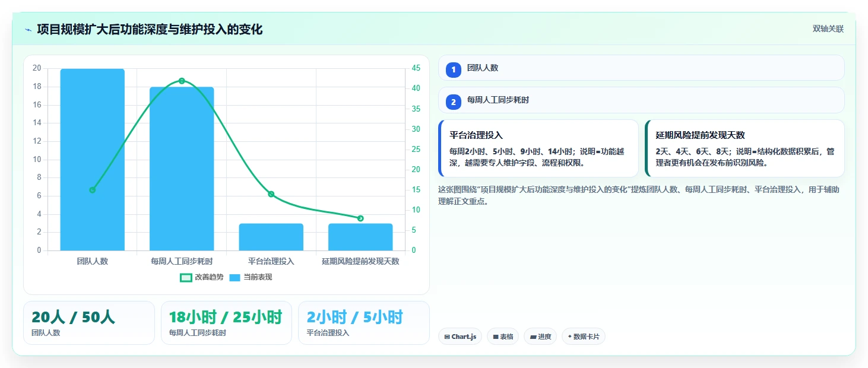The height and width of the screenshot is (368, 868).
Task: Click the 20人 / 50人 stat card
Action: [89, 323]
